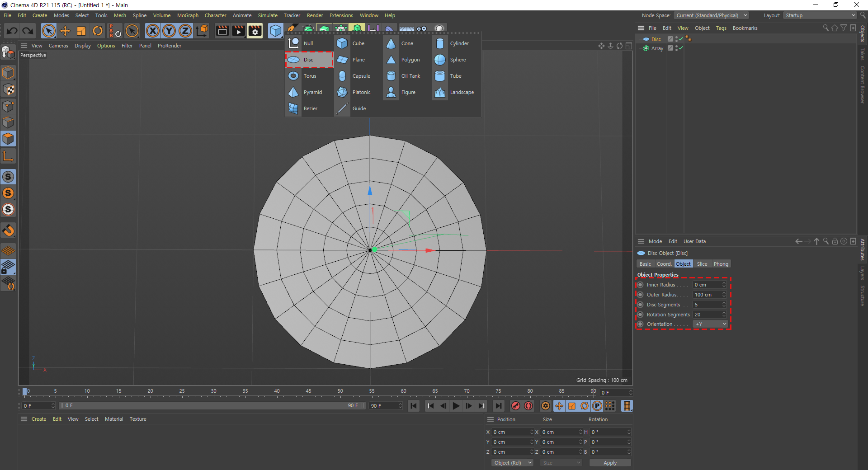868x470 pixels.
Task: Click the Apply button
Action: point(610,463)
